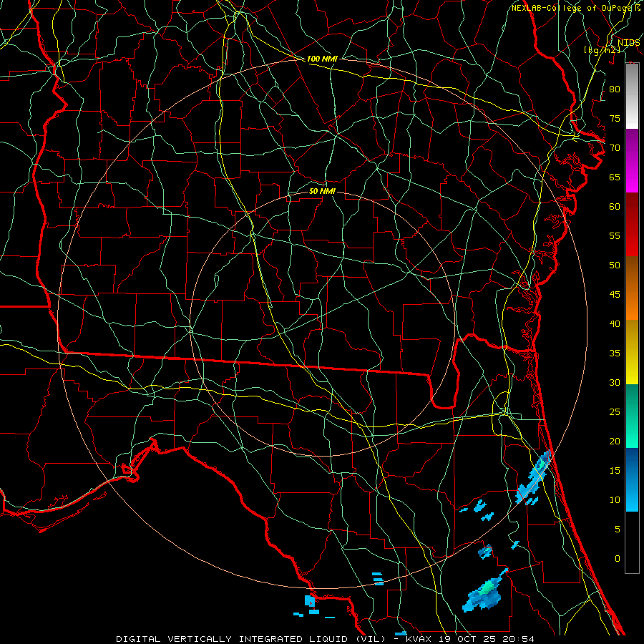Click scale value "0" on the VIL legend
This screenshot has height=644, width=644.
(618, 559)
